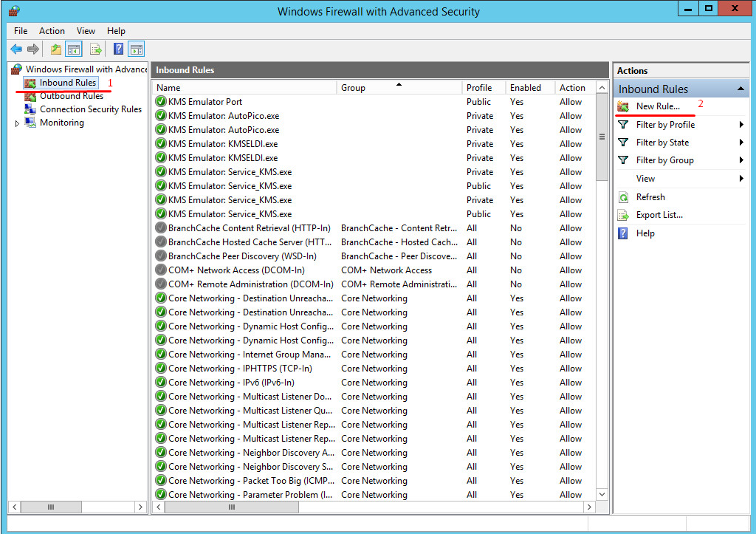The width and height of the screenshot is (756, 534).
Task: Click the green check icon for KMS Emulator Port
Action: tap(161, 102)
